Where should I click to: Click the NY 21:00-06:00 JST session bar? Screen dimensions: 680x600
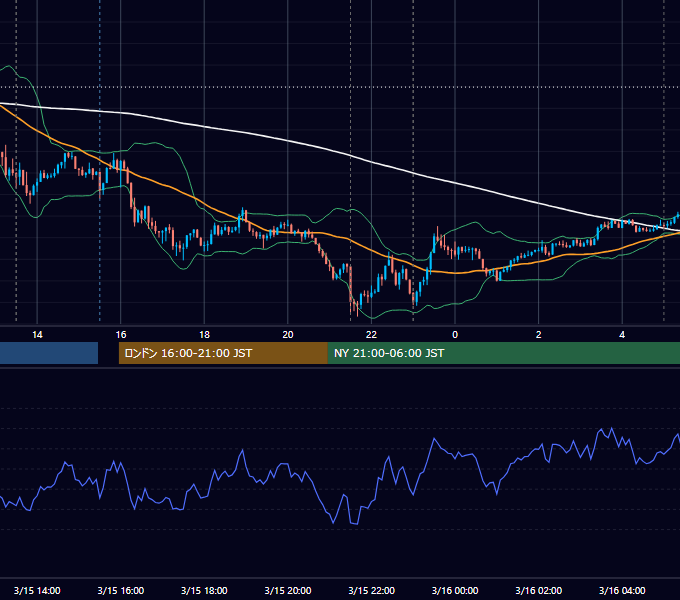tap(503, 353)
